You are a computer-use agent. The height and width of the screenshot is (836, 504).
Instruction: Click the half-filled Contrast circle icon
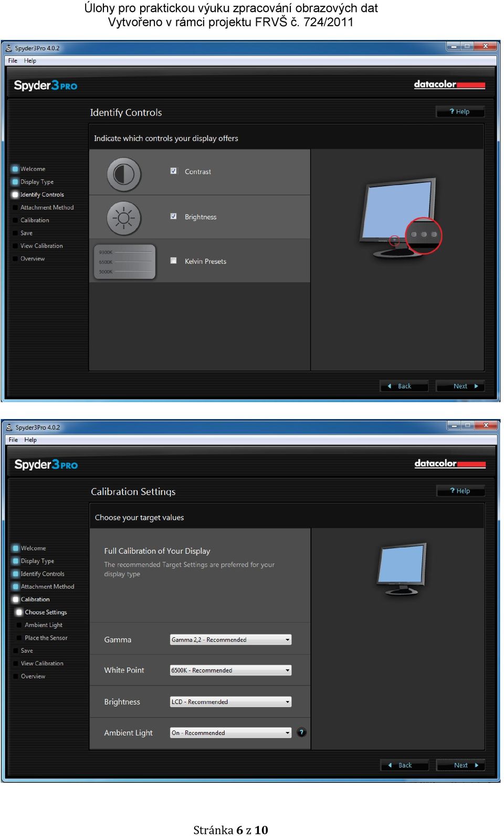click(x=124, y=174)
